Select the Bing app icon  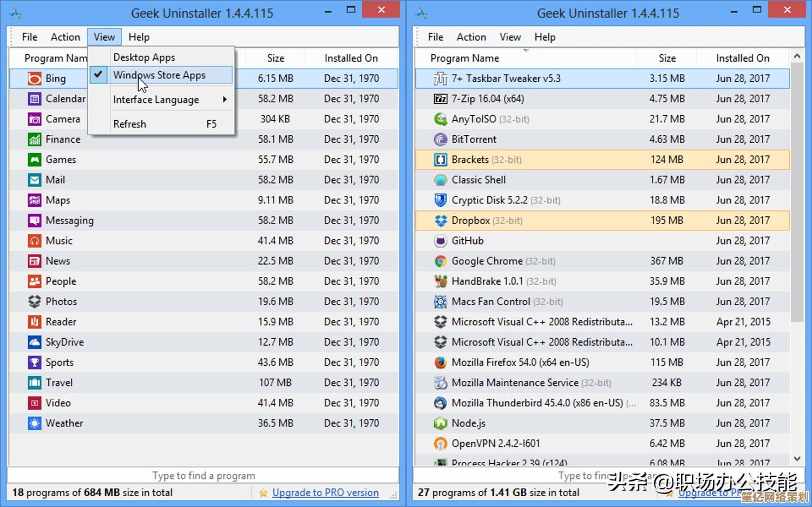(x=34, y=78)
